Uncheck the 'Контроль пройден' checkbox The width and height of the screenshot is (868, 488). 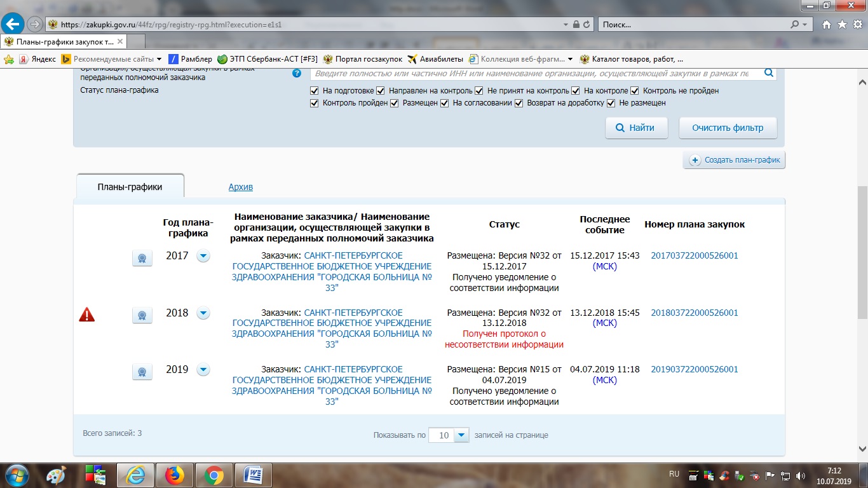(x=315, y=103)
